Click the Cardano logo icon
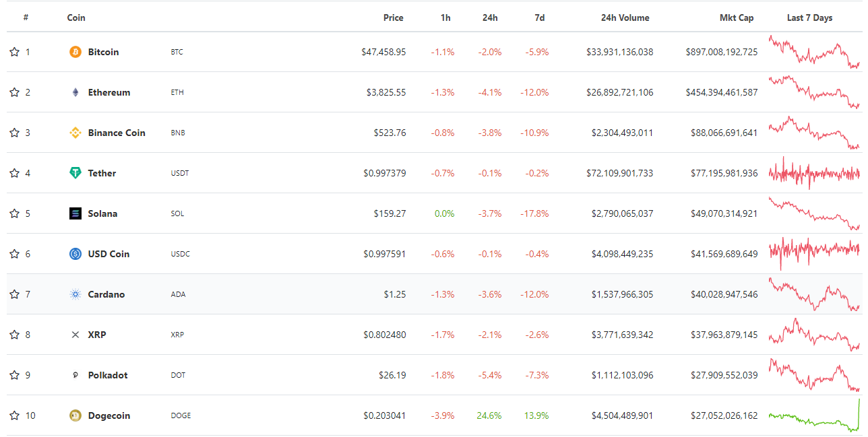 pyautogui.click(x=75, y=294)
